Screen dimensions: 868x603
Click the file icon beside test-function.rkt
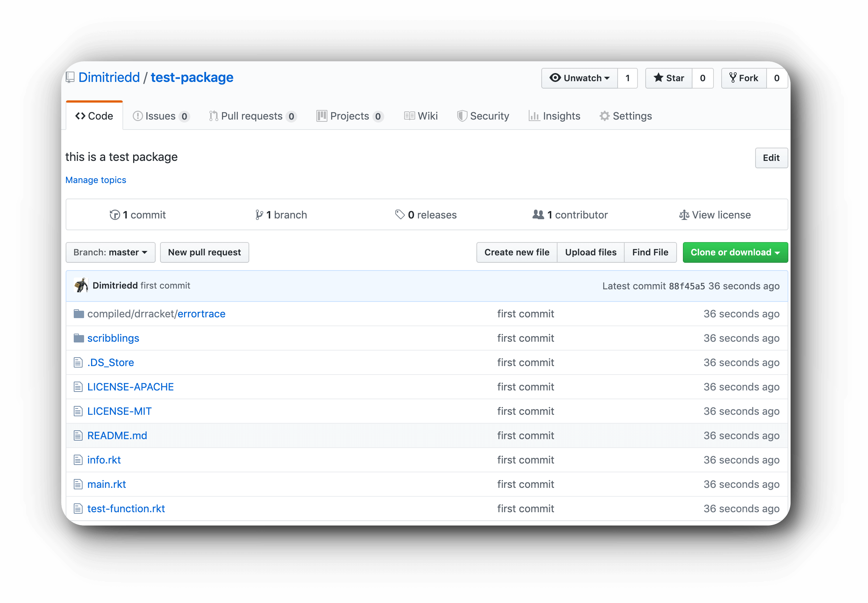pos(78,509)
